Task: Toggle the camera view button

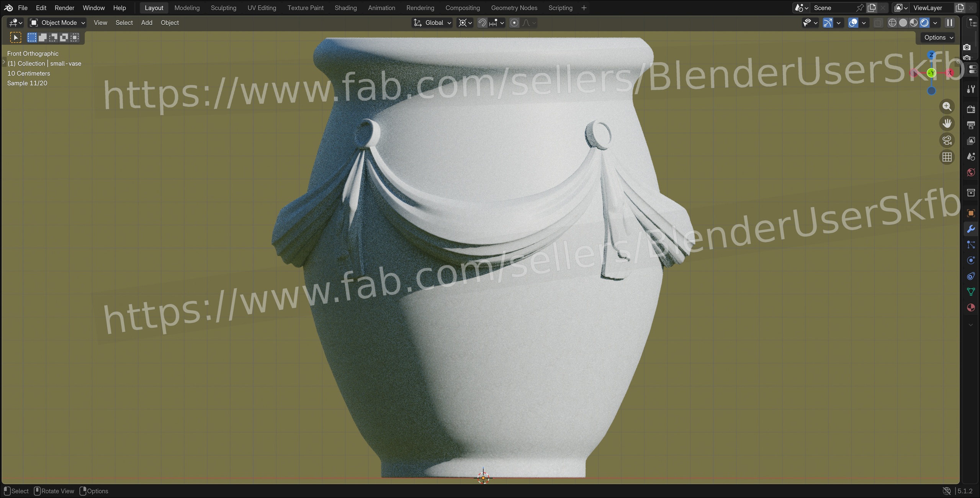Action: (947, 140)
